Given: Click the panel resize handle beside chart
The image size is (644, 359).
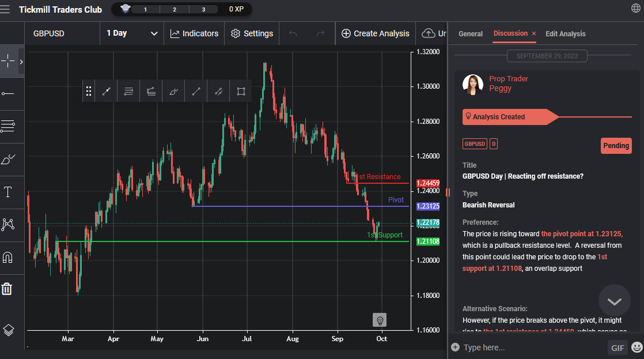Looking at the screenshot, I should [x=448, y=192].
